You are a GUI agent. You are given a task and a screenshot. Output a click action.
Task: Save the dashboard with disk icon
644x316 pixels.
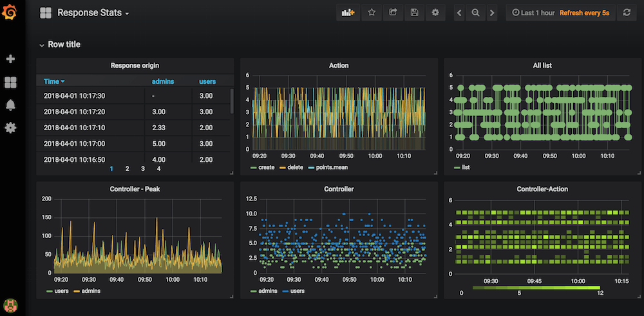414,12
